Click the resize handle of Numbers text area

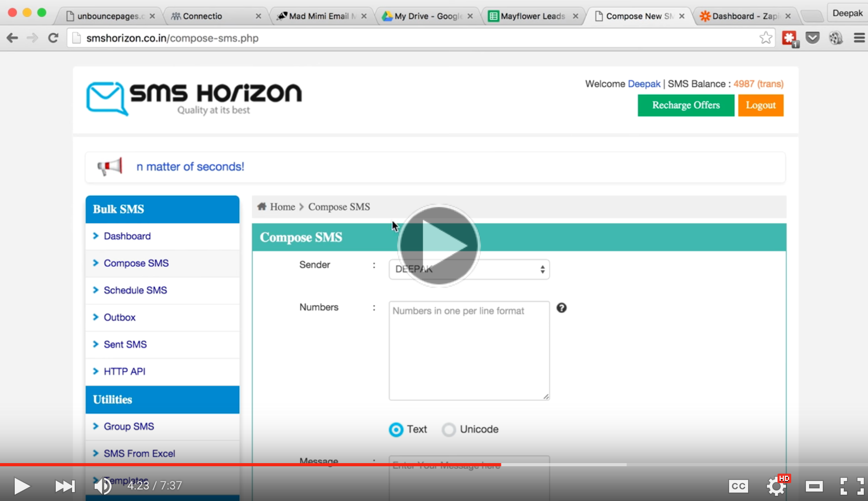546,397
